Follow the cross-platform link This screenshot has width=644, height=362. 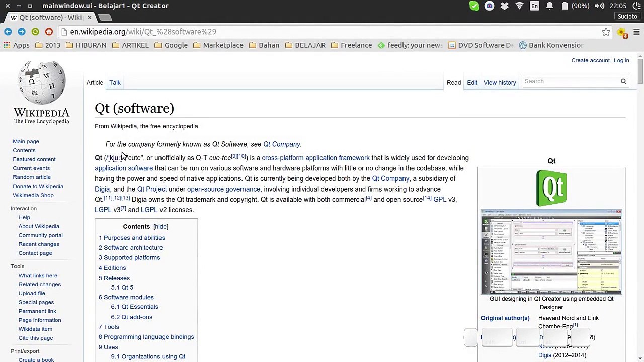click(x=283, y=158)
